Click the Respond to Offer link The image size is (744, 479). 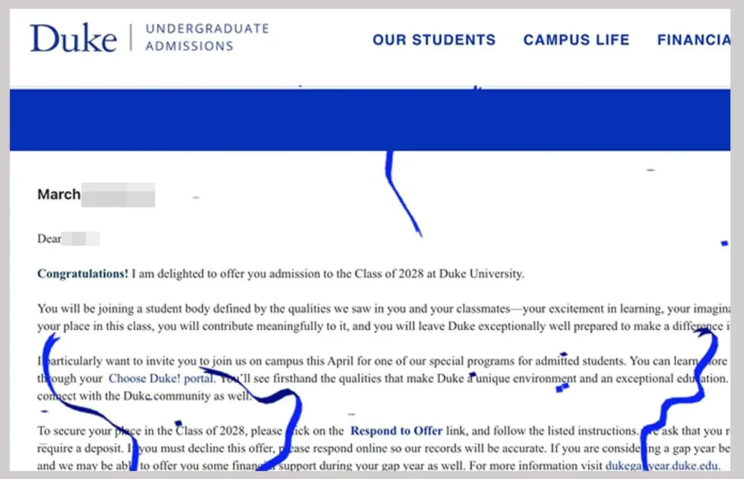[x=396, y=431]
